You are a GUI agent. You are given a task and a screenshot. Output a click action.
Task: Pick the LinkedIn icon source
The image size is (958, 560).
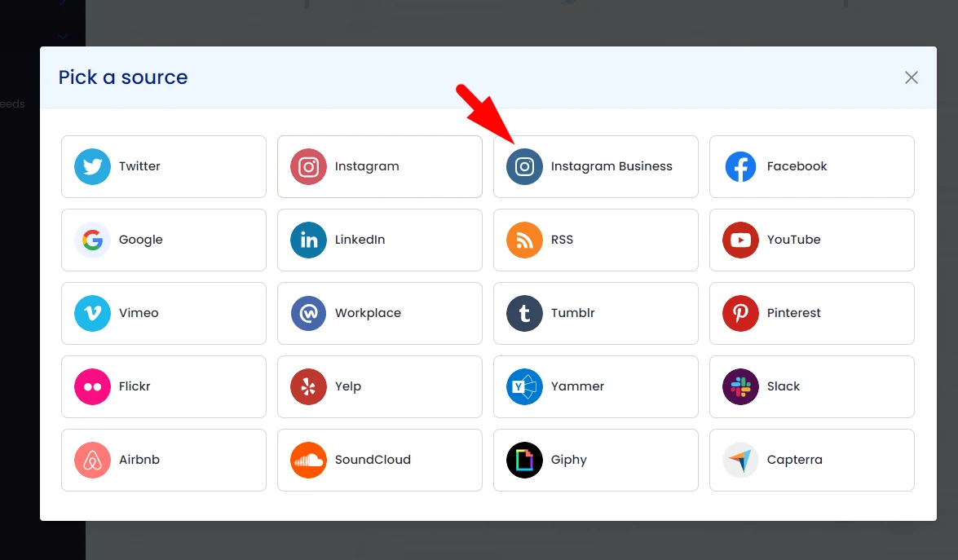[x=308, y=240]
